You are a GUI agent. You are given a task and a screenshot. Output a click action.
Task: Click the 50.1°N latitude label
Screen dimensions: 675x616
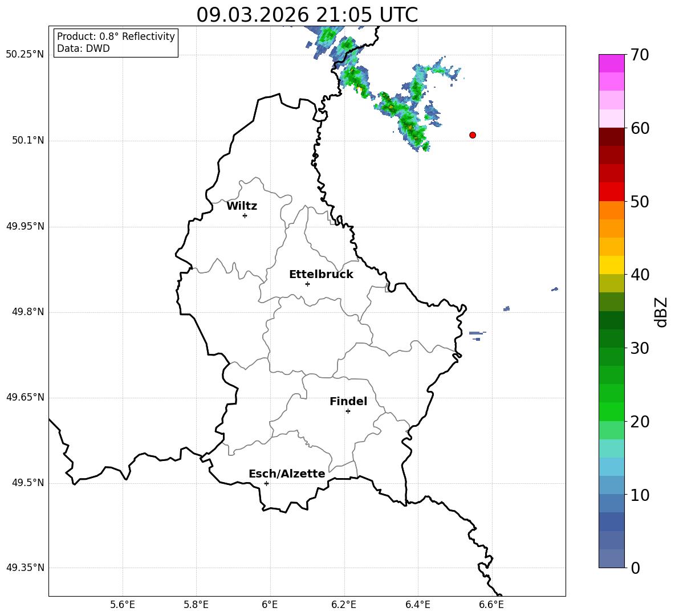[x=28, y=140]
